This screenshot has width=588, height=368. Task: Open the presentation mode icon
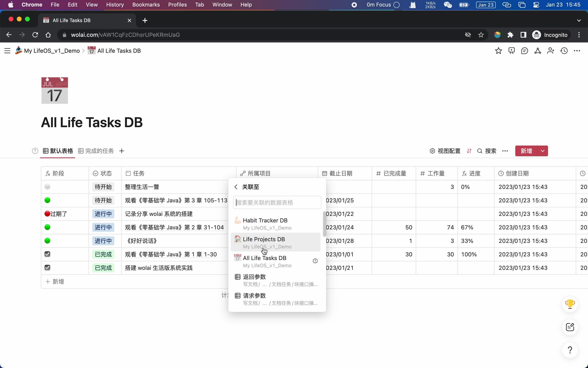[x=511, y=51]
